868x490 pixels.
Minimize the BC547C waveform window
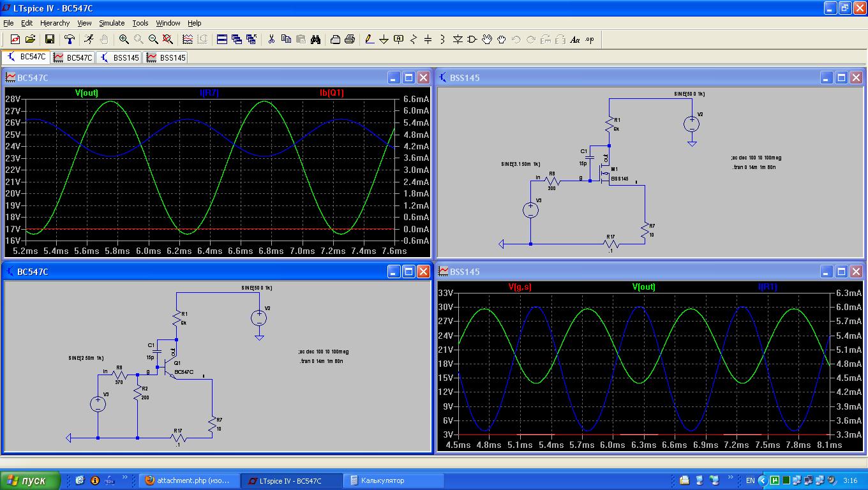pyautogui.click(x=393, y=77)
